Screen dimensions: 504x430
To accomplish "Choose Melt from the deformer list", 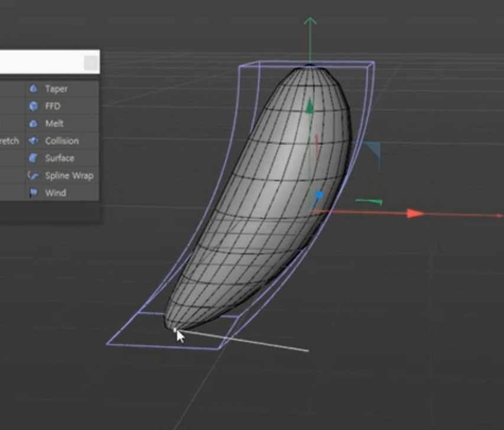I will click(x=54, y=124).
